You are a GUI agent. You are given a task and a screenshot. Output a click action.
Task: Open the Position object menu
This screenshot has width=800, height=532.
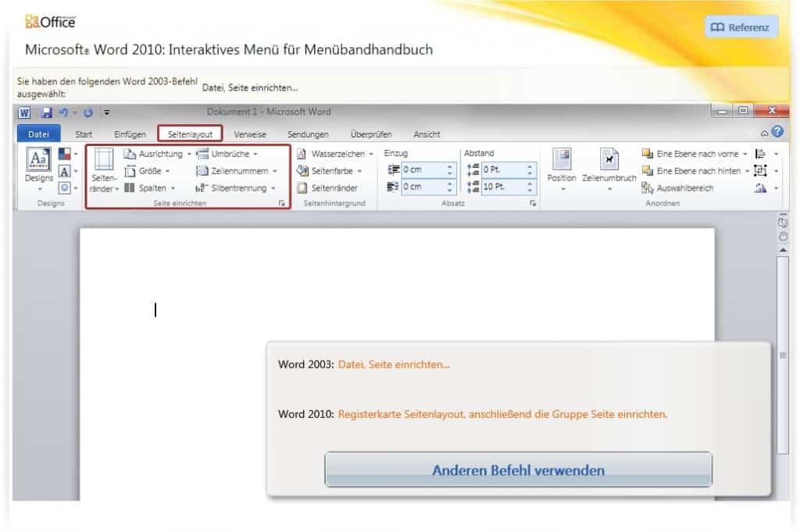(x=562, y=170)
